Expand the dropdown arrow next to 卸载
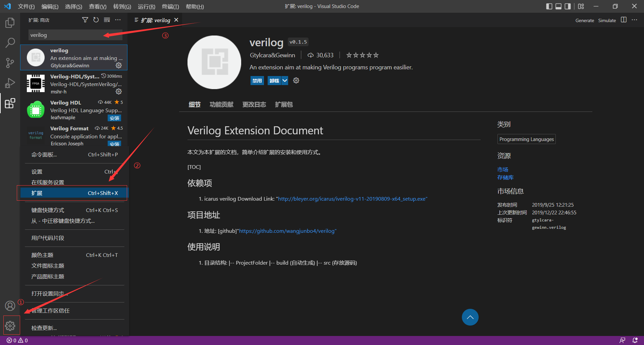 [x=285, y=80]
